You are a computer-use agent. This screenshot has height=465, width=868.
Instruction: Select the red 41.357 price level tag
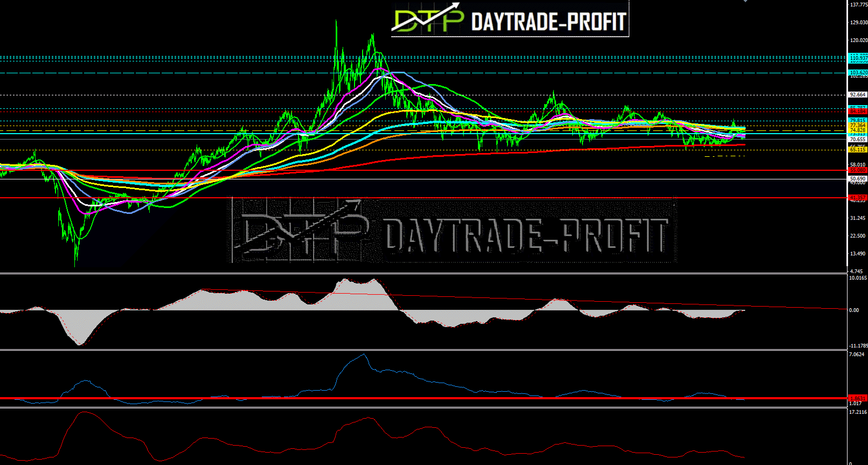(858, 198)
